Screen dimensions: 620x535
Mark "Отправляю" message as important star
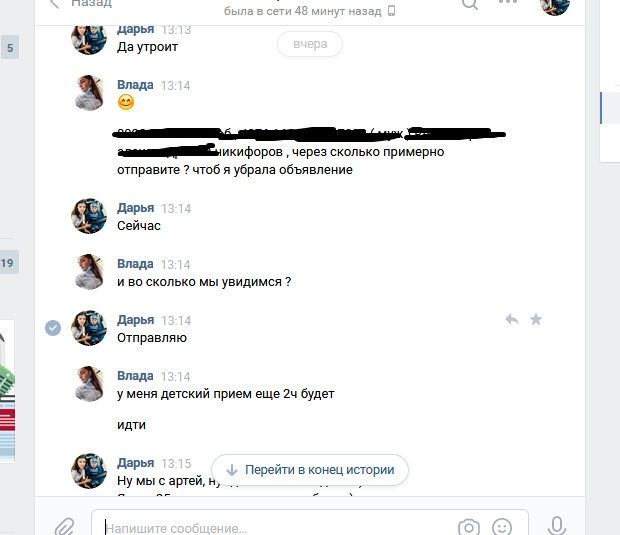pyautogui.click(x=536, y=319)
